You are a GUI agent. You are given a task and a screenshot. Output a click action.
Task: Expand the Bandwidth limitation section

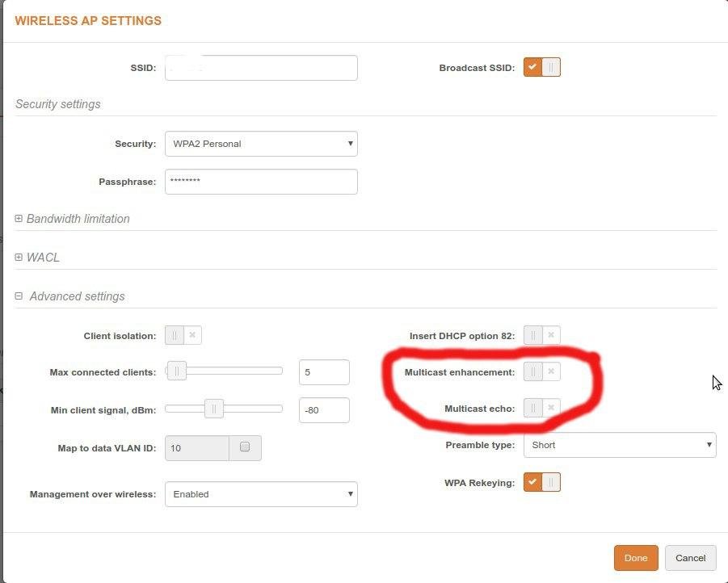19,219
